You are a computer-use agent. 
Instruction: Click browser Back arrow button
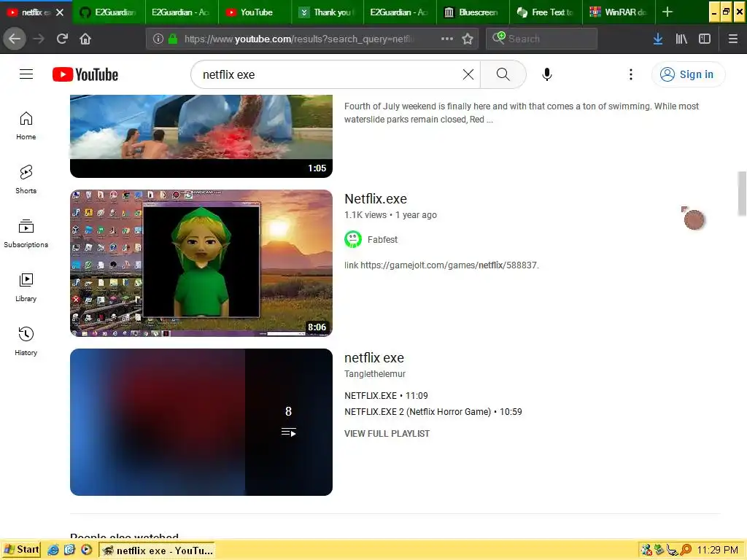(15, 39)
